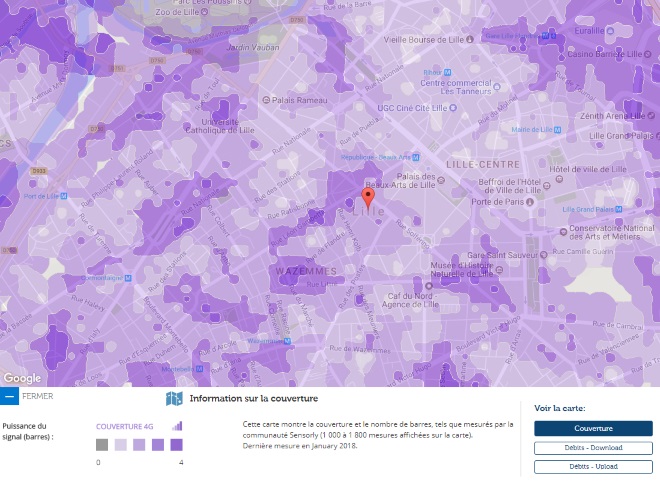Click the map icon beside Information heading
The height and width of the screenshot is (488, 660).
174,399
